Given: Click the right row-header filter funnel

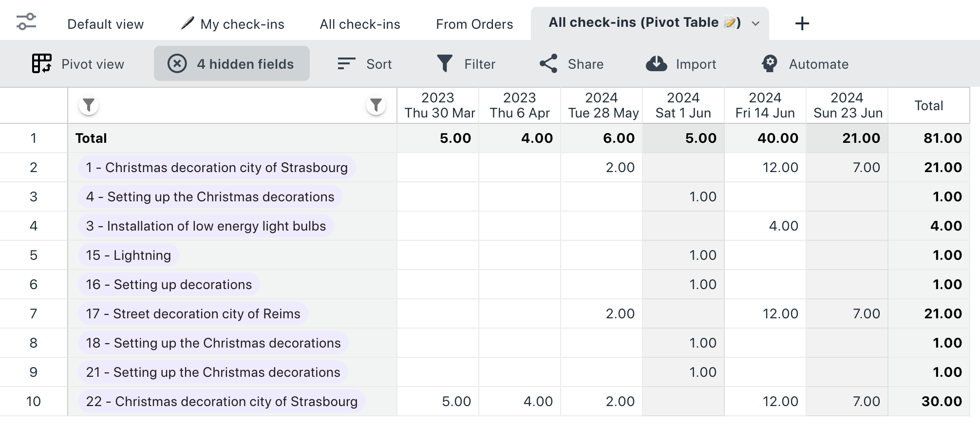Looking at the screenshot, I should pos(376,105).
